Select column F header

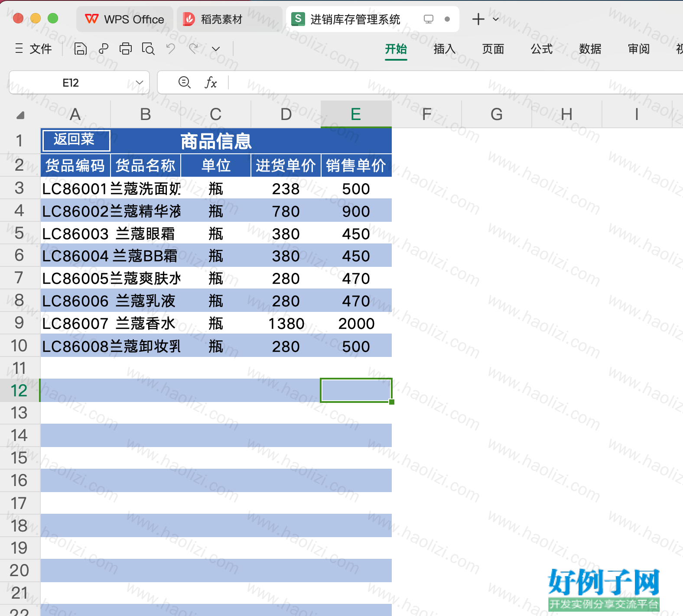point(426,114)
